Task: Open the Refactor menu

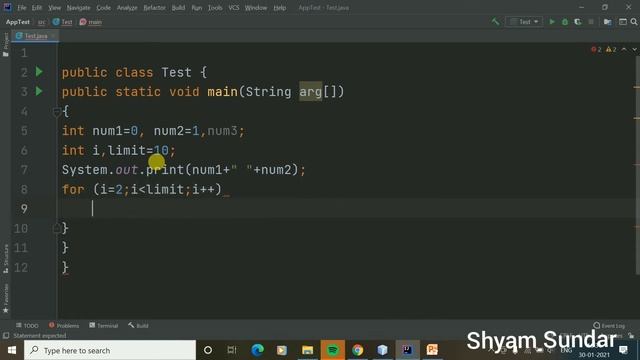Action: 154,8
